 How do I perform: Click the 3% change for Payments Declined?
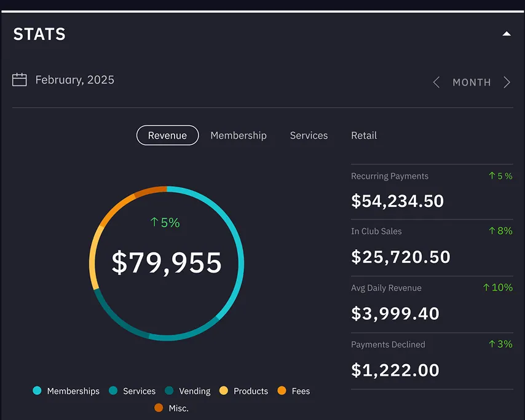(x=500, y=344)
